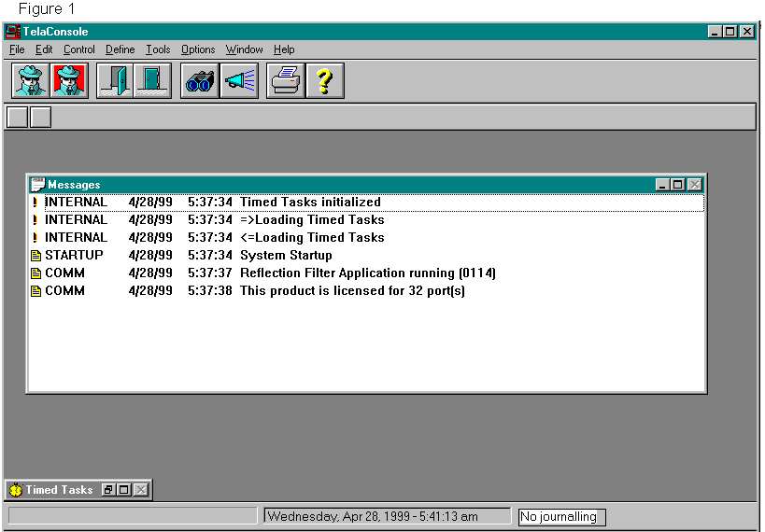
Task: Click the open door toolbar icon
Action: [x=114, y=81]
